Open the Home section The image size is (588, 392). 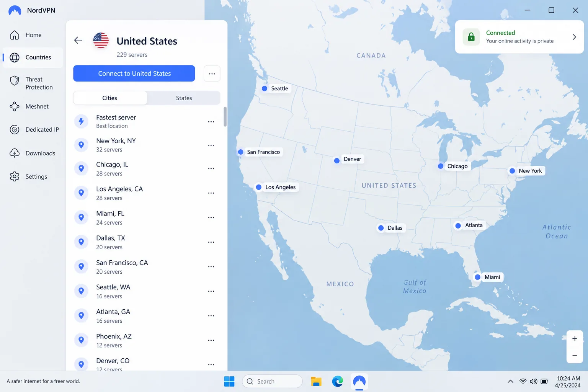33,35
